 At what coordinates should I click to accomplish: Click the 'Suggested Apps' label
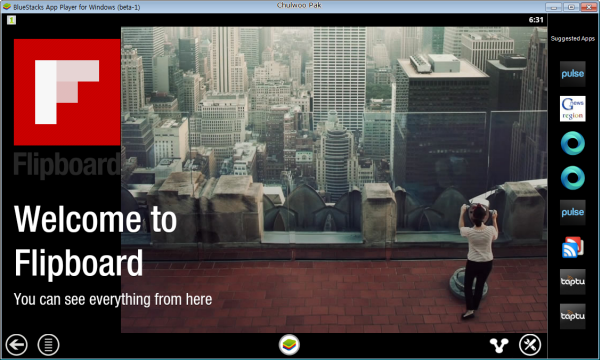pos(572,39)
